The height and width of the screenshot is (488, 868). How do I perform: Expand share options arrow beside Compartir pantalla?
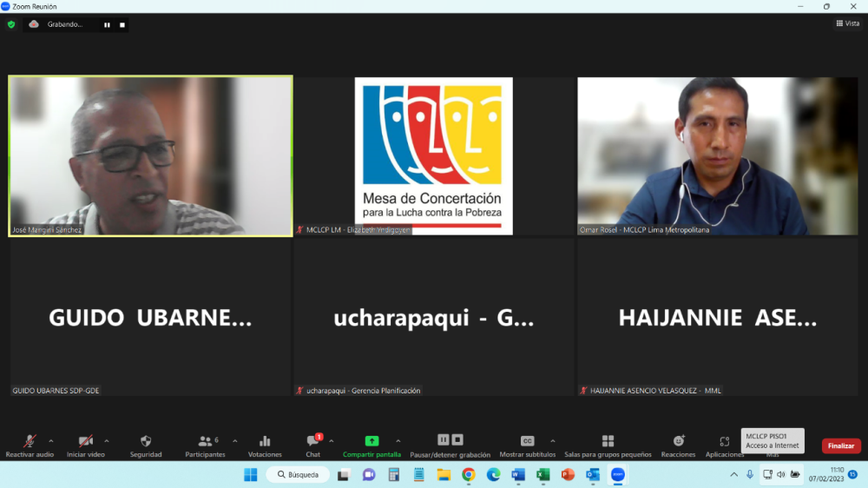coord(398,440)
